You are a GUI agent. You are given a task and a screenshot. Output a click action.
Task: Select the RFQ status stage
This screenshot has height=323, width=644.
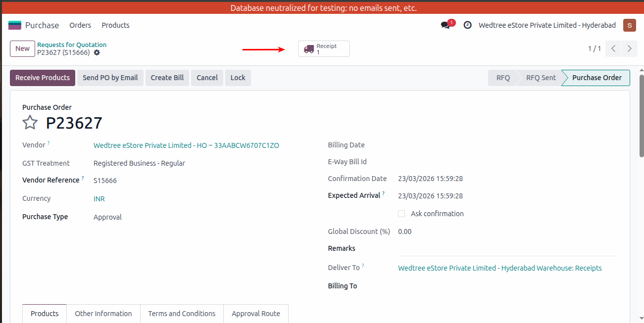pos(503,78)
